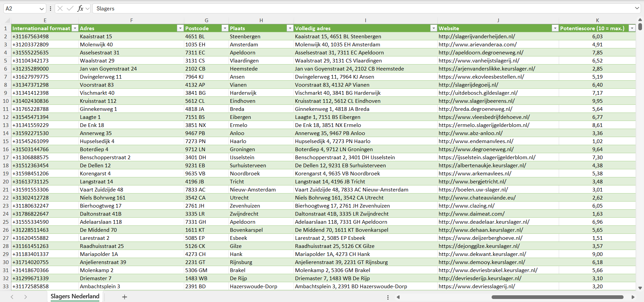
Task: Open filter dropdown for Postcode column
Action: 225,29
